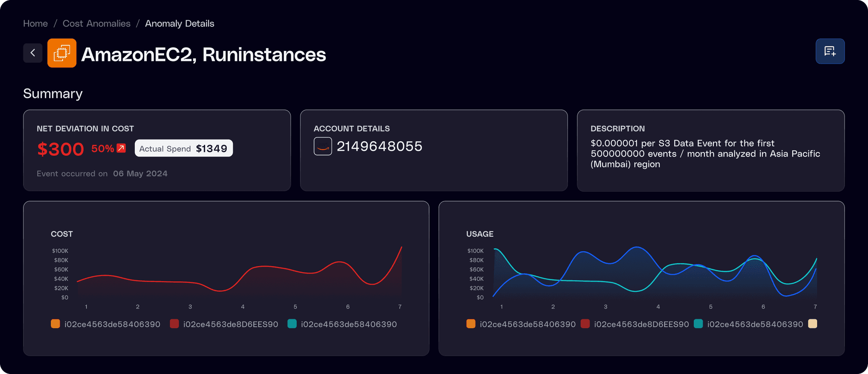
Task: Toggle teal legend swatch in COST chart
Action: click(292, 324)
